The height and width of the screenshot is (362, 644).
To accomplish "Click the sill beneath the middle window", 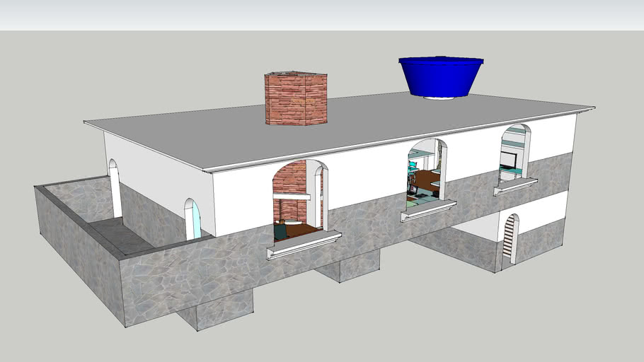I will (x=428, y=211).
